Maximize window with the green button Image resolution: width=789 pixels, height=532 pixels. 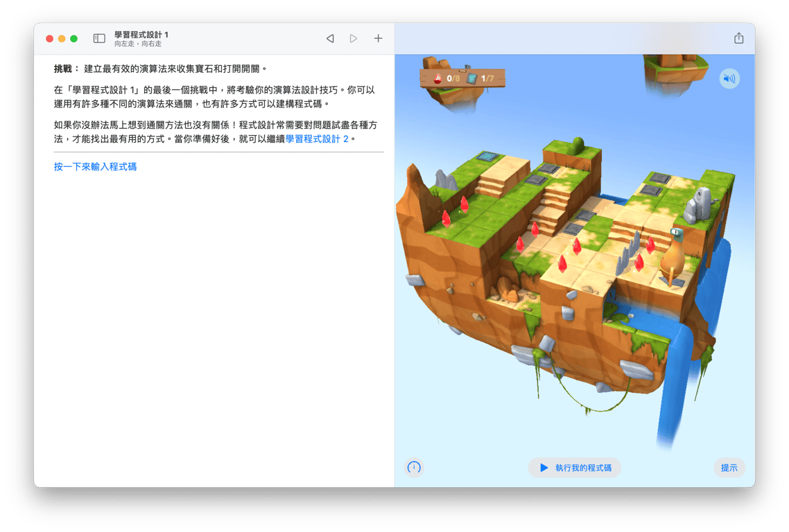point(73,39)
